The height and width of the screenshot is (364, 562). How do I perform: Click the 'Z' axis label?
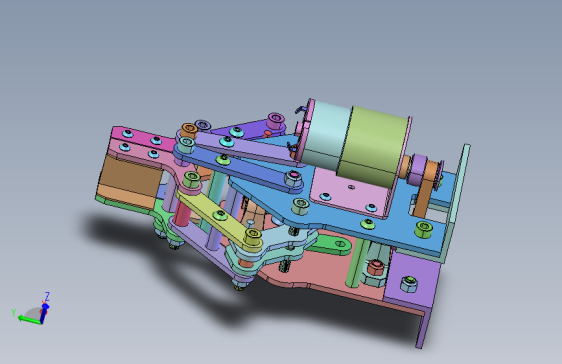click(47, 296)
